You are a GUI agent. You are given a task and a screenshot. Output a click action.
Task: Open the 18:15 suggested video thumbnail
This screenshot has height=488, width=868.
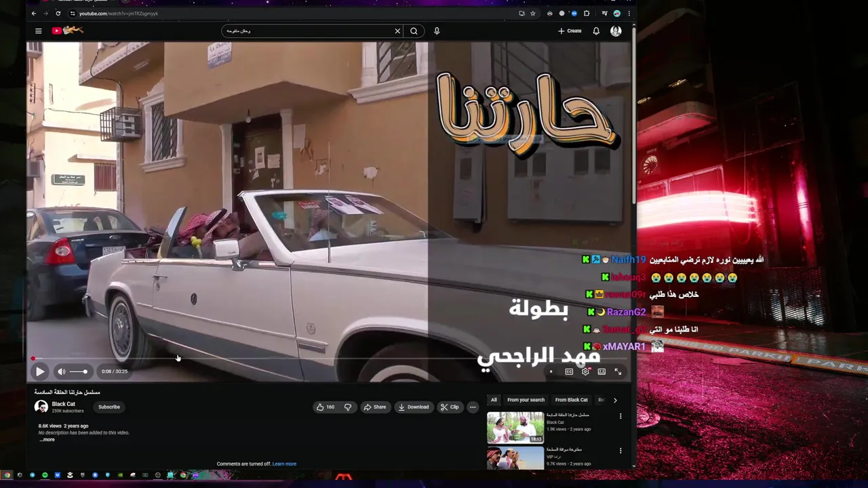pos(515,427)
